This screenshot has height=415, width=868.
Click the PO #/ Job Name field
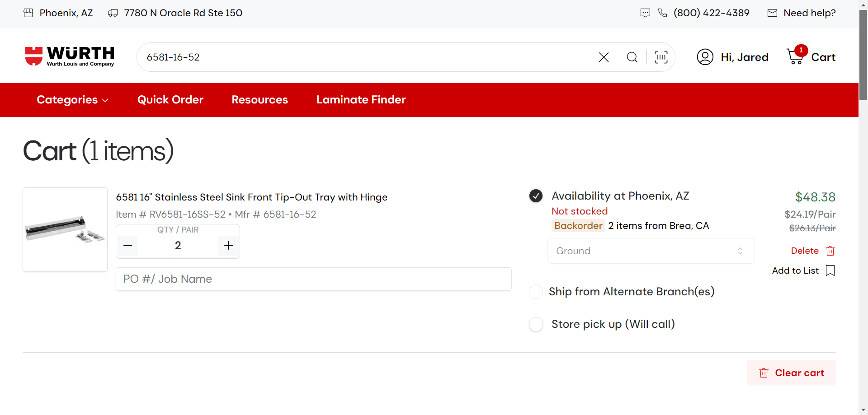coord(314,279)
